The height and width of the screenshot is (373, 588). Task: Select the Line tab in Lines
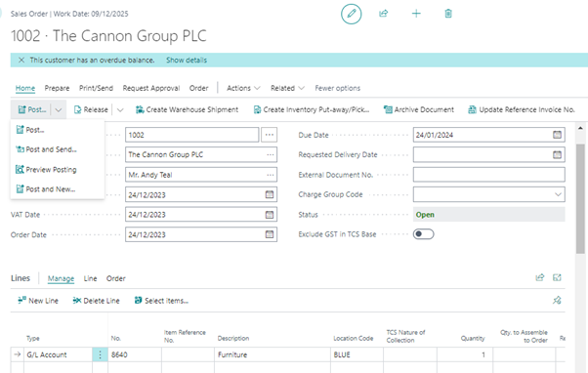click(90, 278)
